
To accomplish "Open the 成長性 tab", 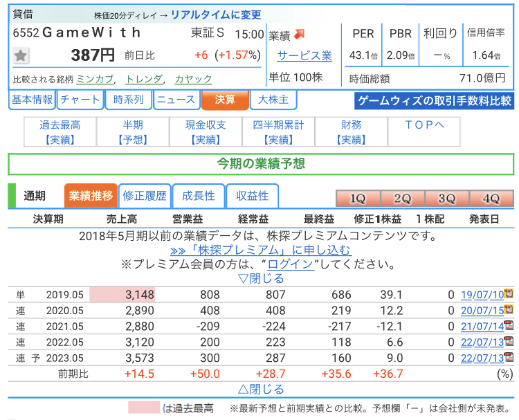I will (x=199, y=196).
